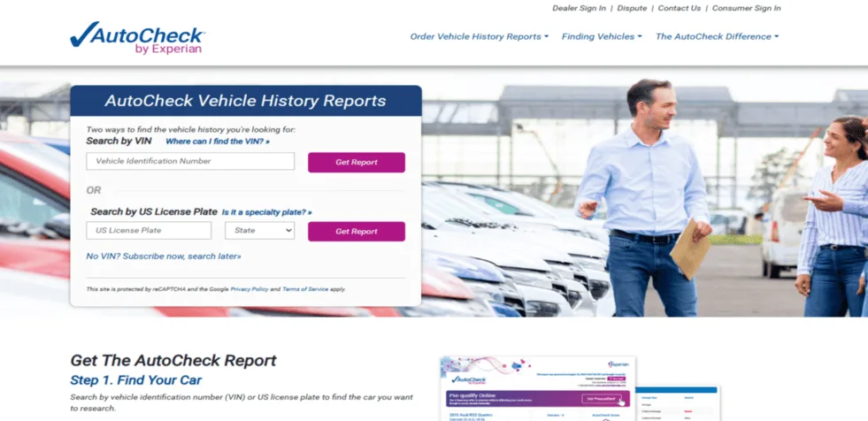The width and height of the screenshot is (868, 421).
Task: Focus the Vehicle Identification Number field
Action: pos(190,162)
